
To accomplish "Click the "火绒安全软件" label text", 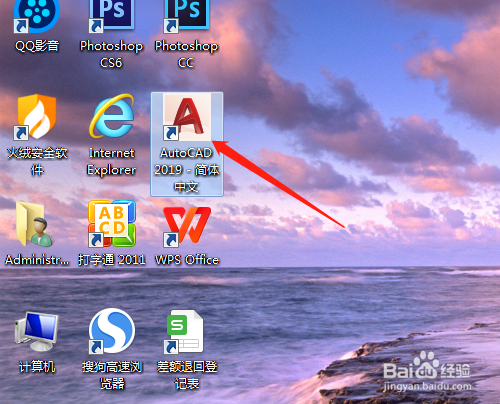I will [x=37, y=162].
